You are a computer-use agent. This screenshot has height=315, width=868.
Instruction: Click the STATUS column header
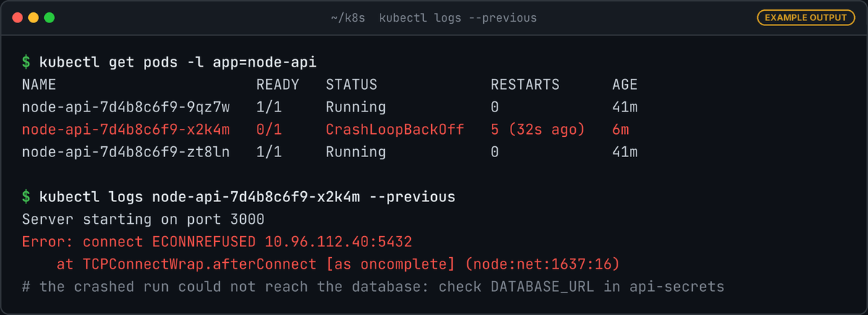[x=352, y=85]
